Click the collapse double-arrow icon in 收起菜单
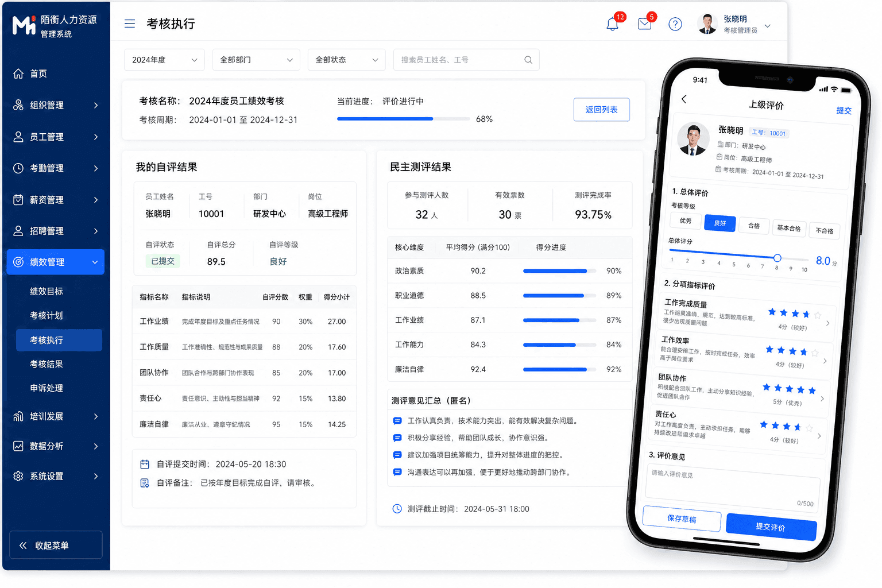Image resolution: width=882 pixels, height=588 pixels. [23, 546]
